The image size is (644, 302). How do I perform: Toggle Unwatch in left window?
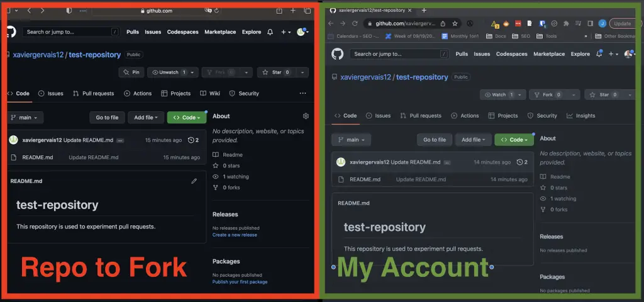169,72
